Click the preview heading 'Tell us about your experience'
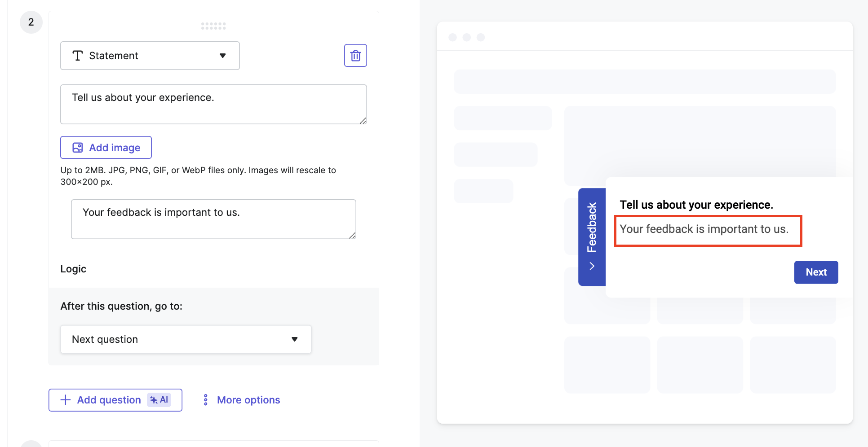868x447 pixels. pyautogui.click(x=696, y=205)
